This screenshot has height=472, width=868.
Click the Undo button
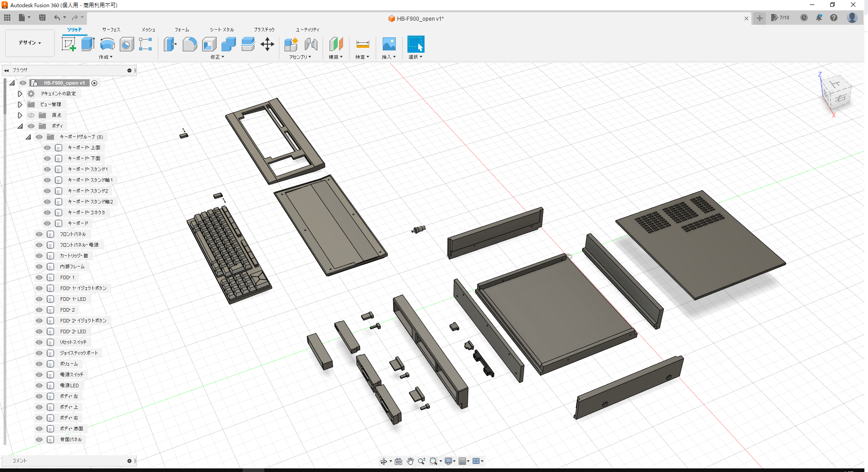57,18
